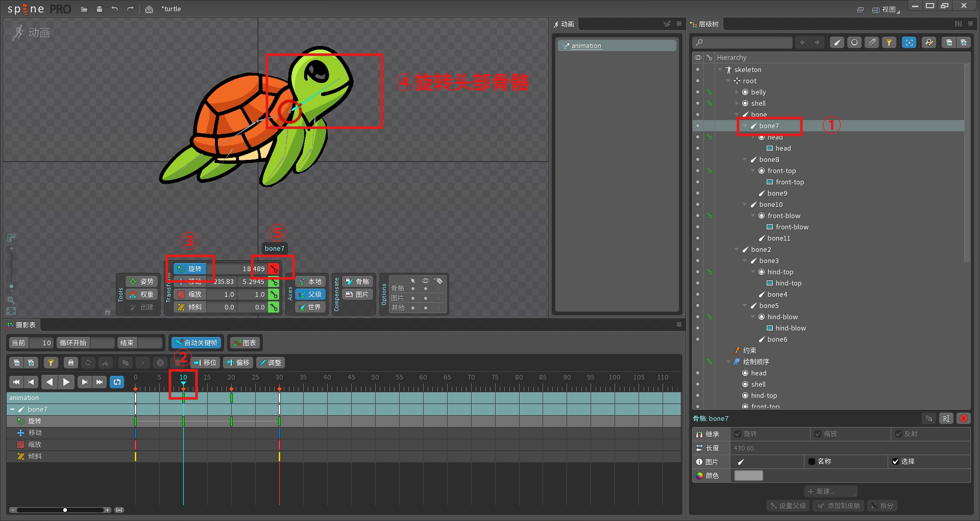Key the scale values with green key icon

pos(274,294)
